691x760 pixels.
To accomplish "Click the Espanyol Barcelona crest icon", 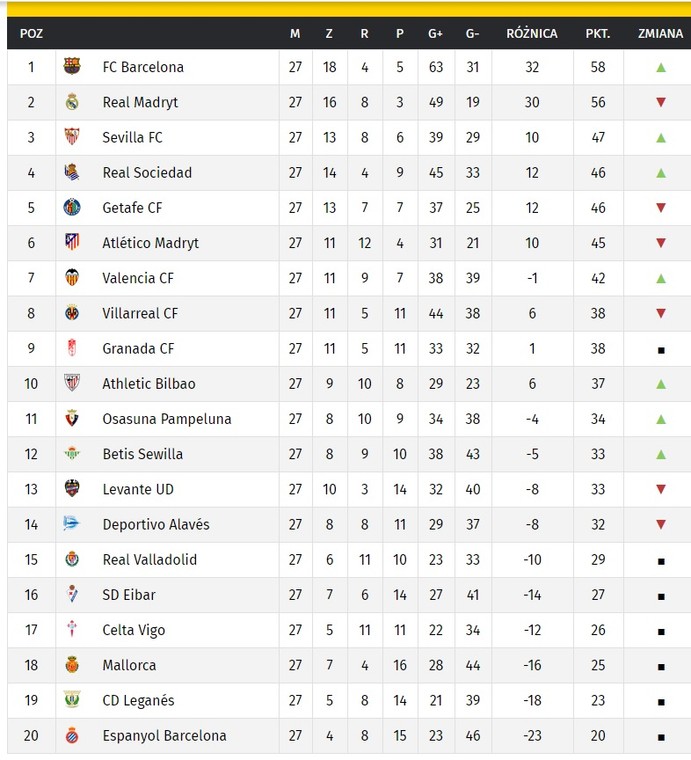I will click(72, 735).
